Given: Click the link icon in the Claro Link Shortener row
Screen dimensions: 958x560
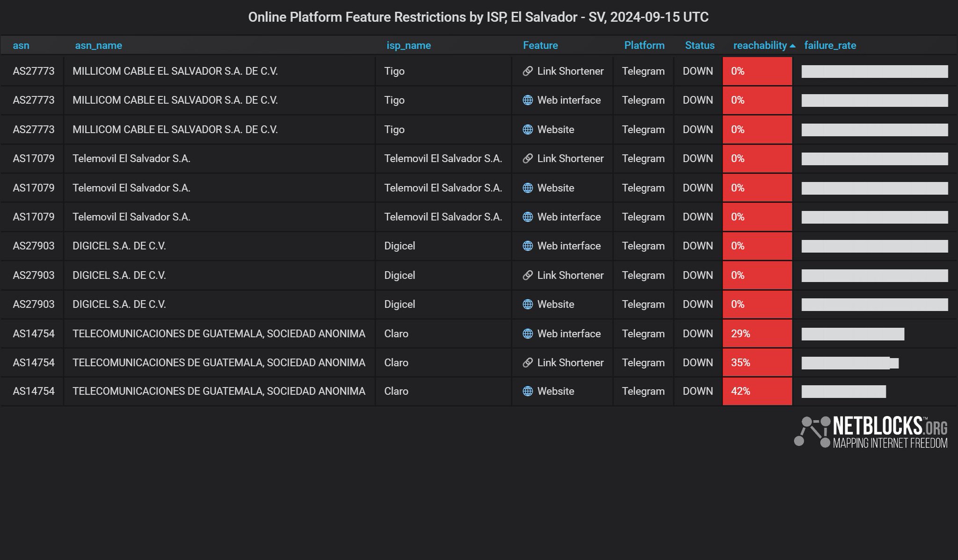Looking at the screenshot, I should coord(528,363).
